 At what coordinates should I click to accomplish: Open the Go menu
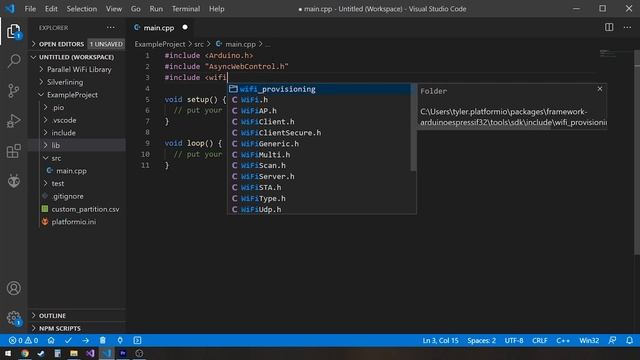click(x=136, y=9)
